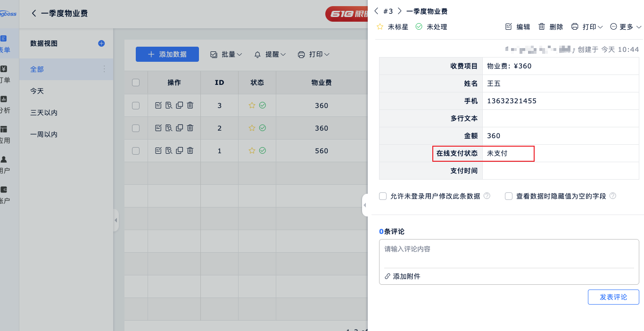Click the star icon in row ID 2

(252, 128)
